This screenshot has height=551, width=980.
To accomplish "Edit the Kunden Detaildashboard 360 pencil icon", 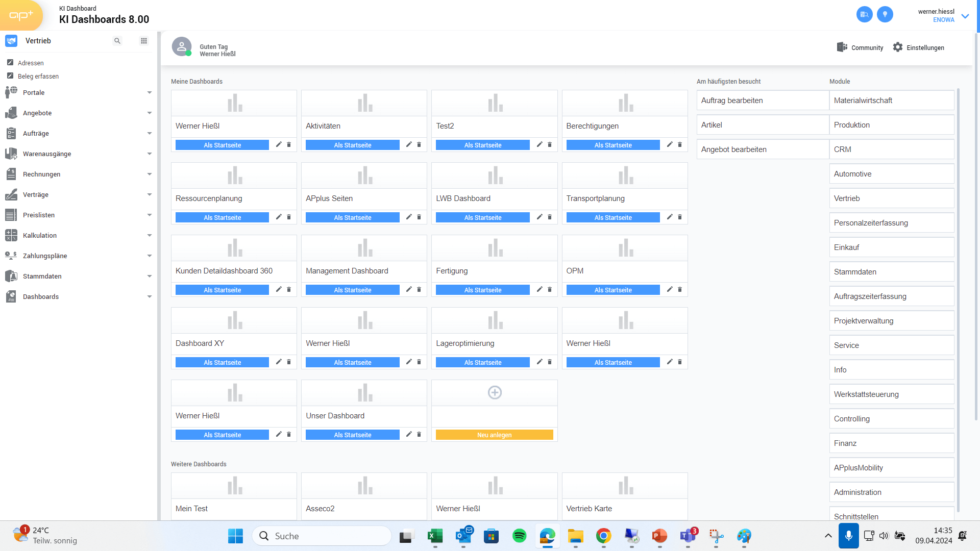I will (x=279, y=289).
